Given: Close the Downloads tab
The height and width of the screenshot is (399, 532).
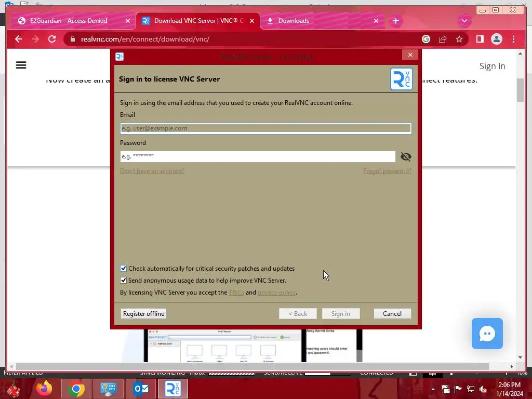Looking at the screenshot, I should point(376,21).
